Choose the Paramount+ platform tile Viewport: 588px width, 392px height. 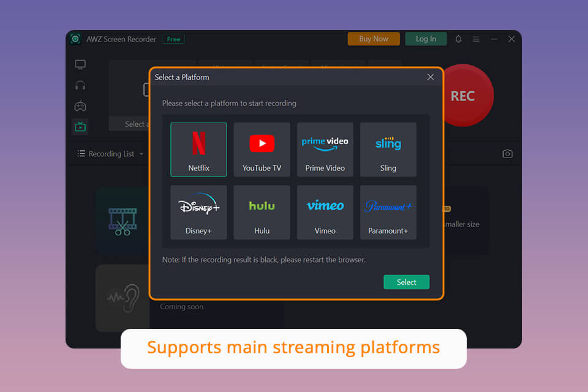(x=388, y=213)
